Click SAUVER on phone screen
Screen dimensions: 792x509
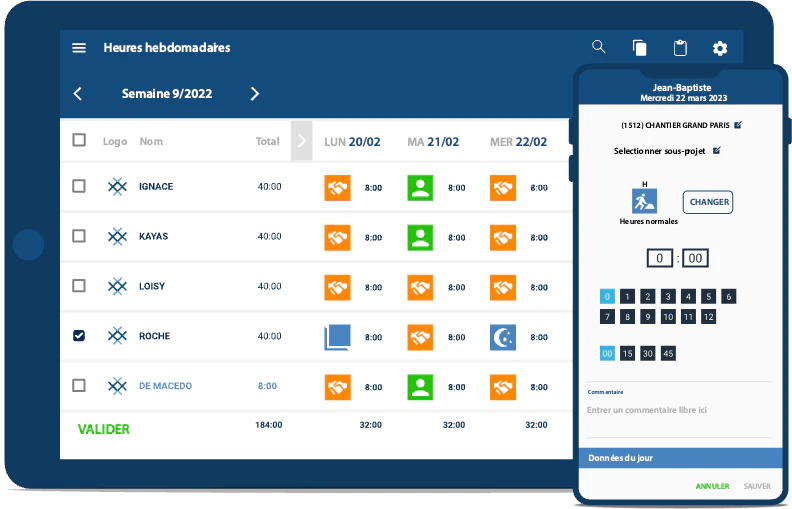(x=757, y=486)
